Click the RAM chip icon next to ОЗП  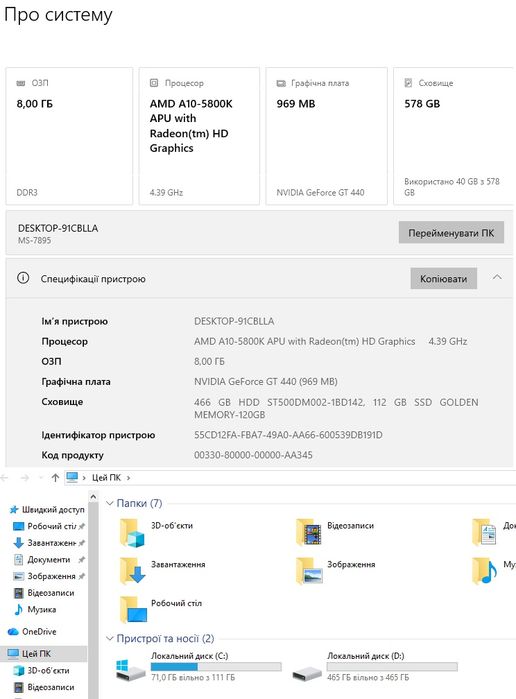(21, 83)
